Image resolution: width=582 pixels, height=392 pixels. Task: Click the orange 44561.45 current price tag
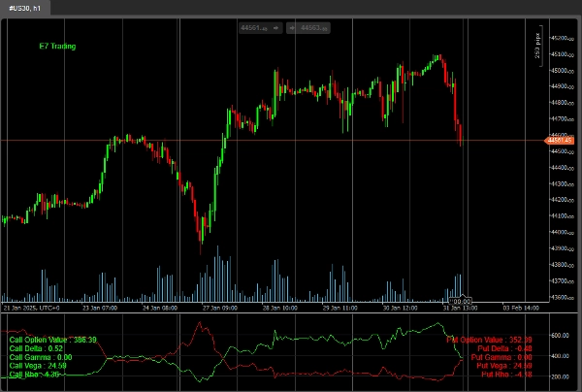tap(561, 141)
